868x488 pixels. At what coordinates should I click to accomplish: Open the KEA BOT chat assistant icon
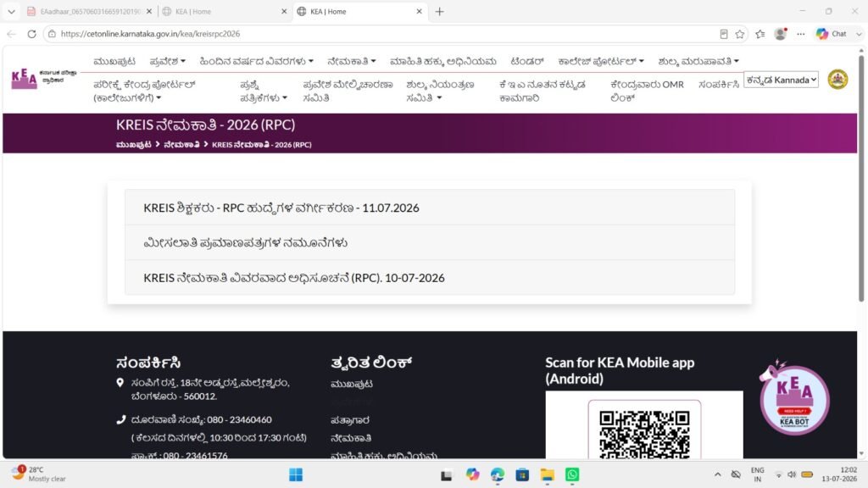point(794,401)
